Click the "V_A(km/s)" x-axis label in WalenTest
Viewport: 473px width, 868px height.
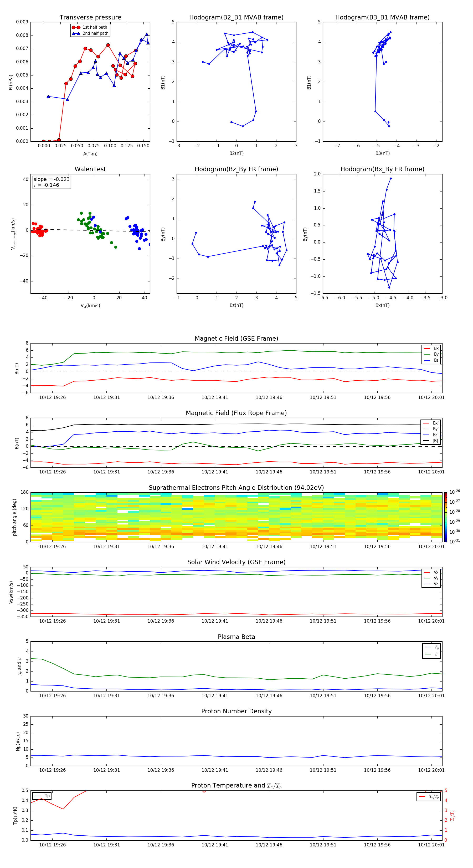pos(90,306)
